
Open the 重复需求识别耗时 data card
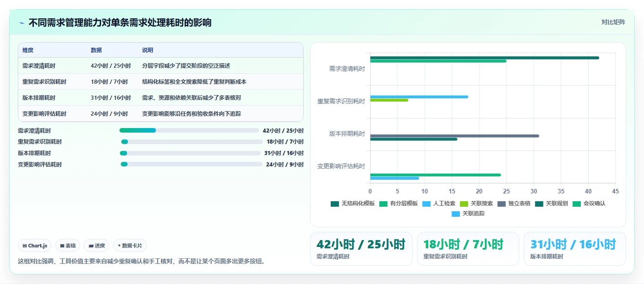[x=468, y=249]
